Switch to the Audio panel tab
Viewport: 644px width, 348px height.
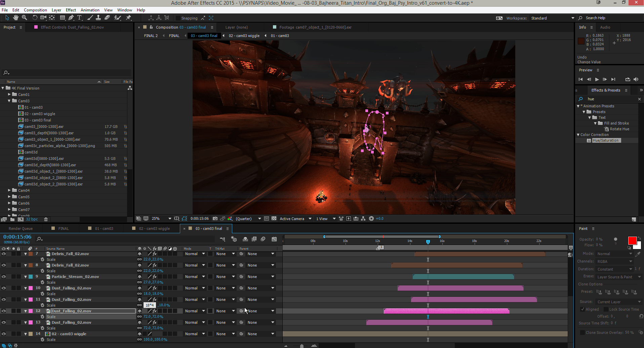click(605, 27)
